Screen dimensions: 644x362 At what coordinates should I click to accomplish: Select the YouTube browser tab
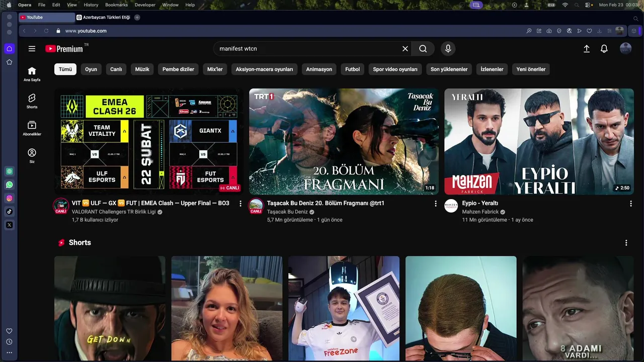tap(46, 17)
